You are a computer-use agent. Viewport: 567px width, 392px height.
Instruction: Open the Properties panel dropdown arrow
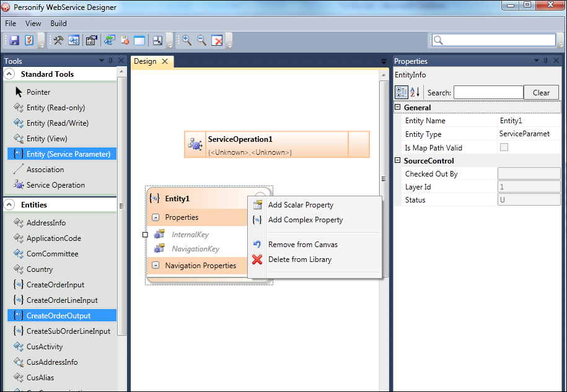point(536,61)
